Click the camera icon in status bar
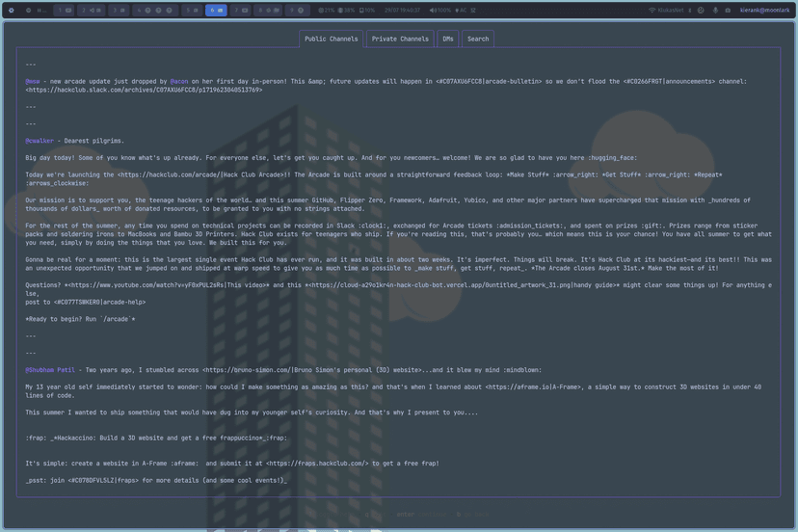 [x=728, y=11]
